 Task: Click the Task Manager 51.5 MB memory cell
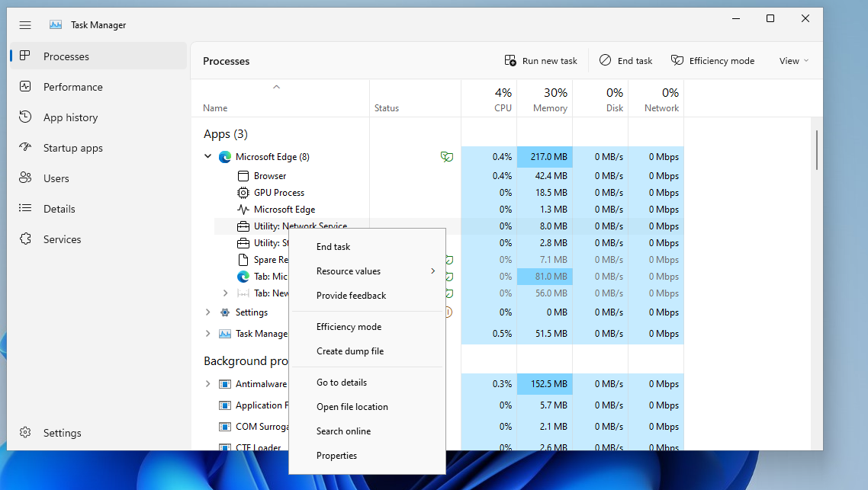[545, 334]
